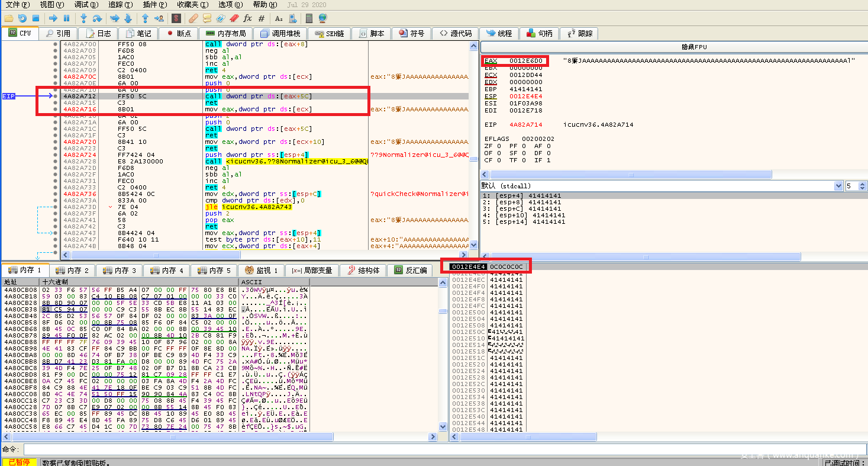Click the hash (#) comments toolbar icon
This screenshot has height=466, width=868.
tap(262, 18)
